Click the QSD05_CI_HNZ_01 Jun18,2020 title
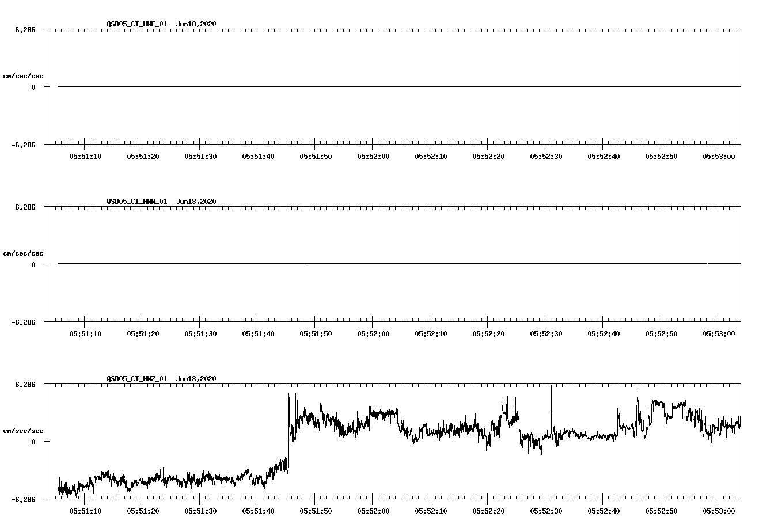The height and width of the screenshot is (532, 782). [161, 379]
